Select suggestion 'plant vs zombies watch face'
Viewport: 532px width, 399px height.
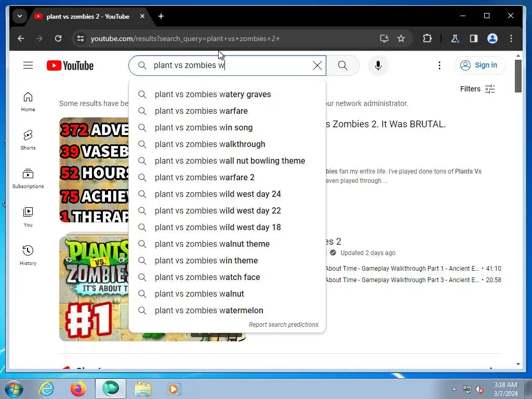click(227, 277)
